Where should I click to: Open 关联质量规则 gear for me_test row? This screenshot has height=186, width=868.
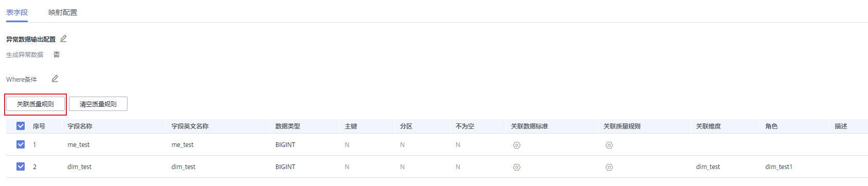(x=609, y=145)
